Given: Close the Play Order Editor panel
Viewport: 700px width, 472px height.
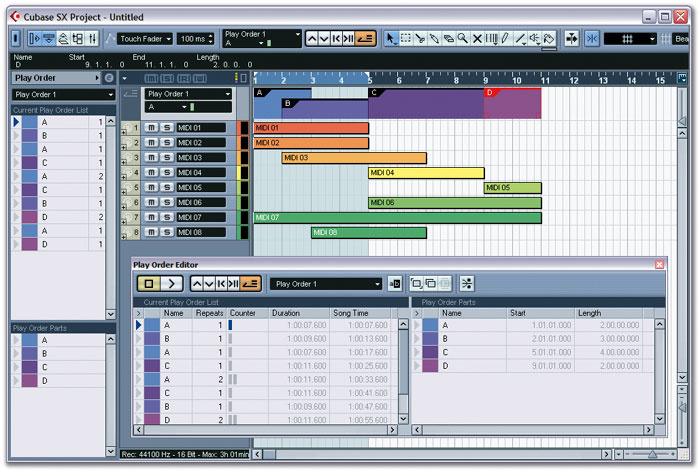Looking at the screenshot, I should pos(659,265).
